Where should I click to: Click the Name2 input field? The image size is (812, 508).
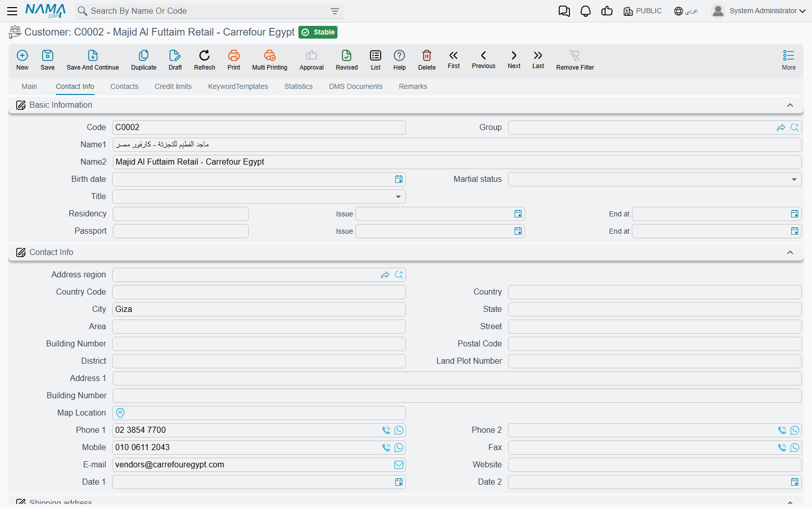pos(457,162)
